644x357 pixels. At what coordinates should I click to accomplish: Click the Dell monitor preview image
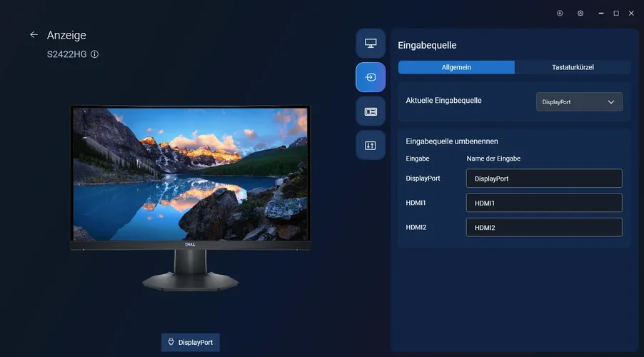[x=190, y=198]
